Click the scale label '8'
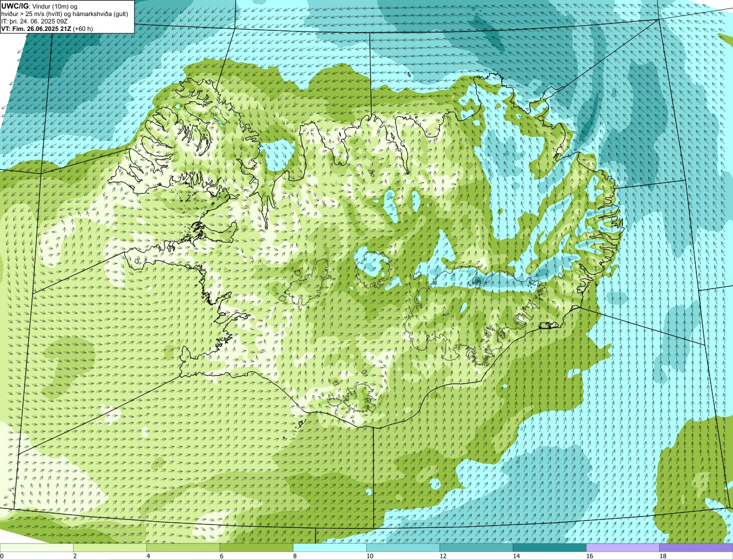The height and width of the screenshot is (560, 733). (x=295, y=556)
